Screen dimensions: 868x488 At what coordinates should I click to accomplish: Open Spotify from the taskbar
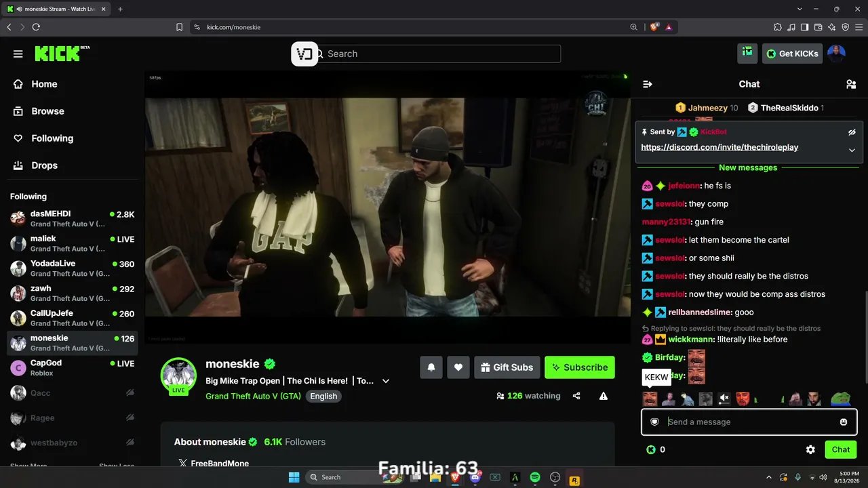535,477
